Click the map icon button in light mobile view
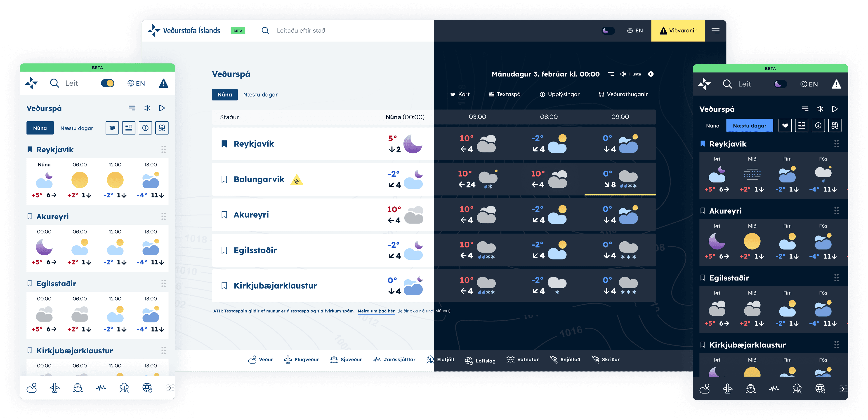The width and height of the screenshot is (868, 420). tap(112, 128)
